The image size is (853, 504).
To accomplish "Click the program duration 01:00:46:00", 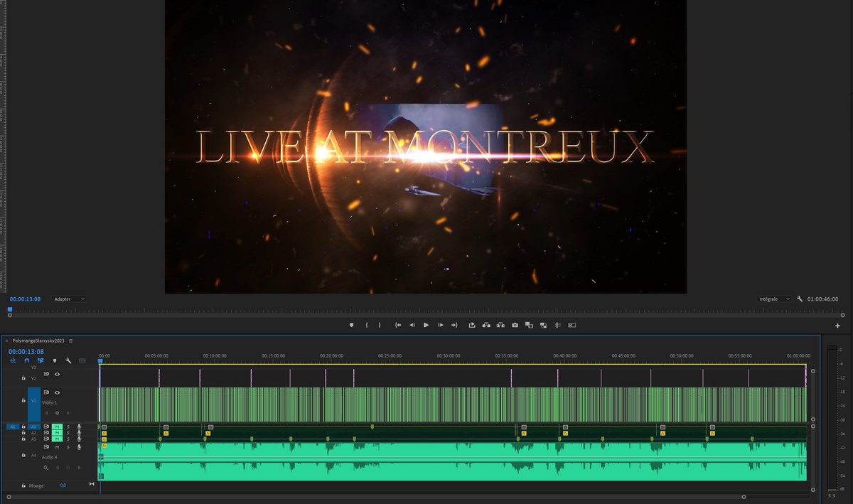I will [x=822, y=299].
